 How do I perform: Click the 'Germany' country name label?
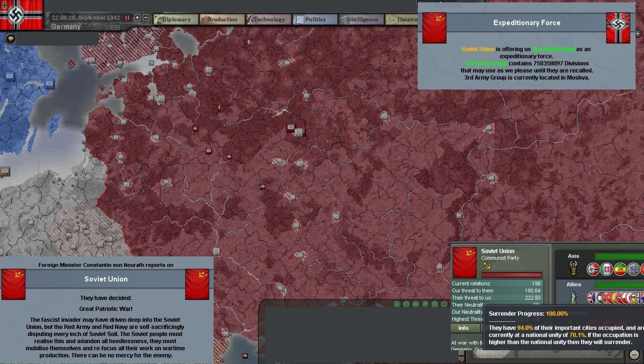(66, 27)
